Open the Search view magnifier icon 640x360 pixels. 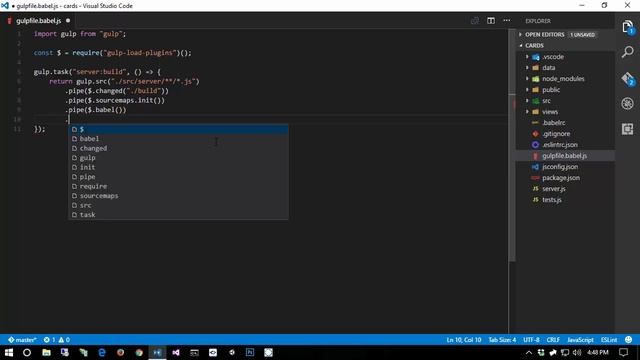point(628,52)
